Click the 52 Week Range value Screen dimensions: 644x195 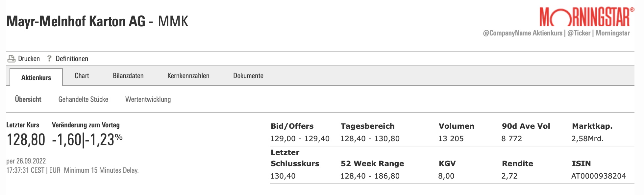coord(370,176)
